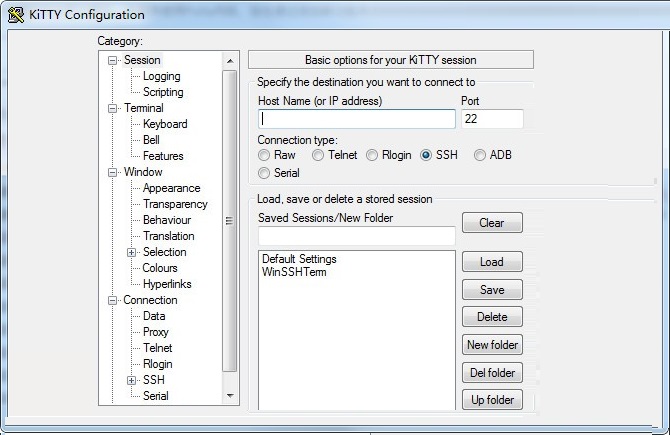The image size is (670, 435).
Task: Open the Terminal category
Action: pyautogui.click(x=144, y=108)
